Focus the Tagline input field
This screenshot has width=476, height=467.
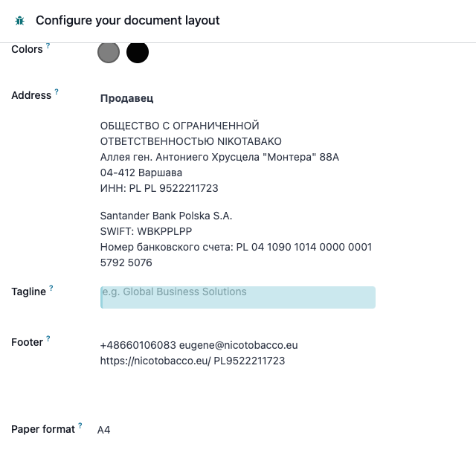(x=238, y=297)
